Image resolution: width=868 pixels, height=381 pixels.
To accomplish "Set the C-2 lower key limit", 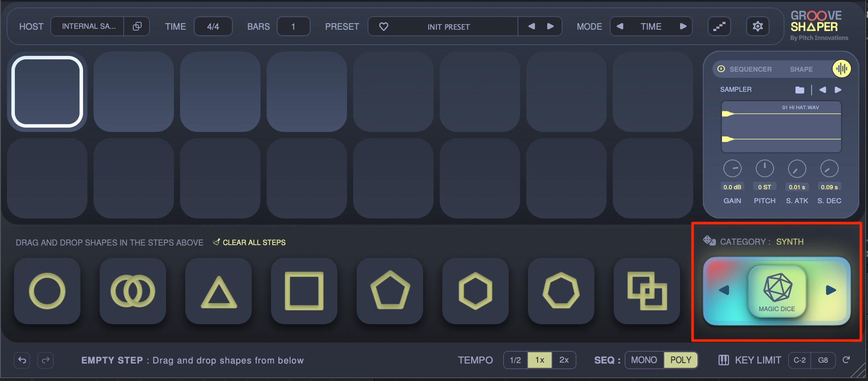I will tap(799, 360).
